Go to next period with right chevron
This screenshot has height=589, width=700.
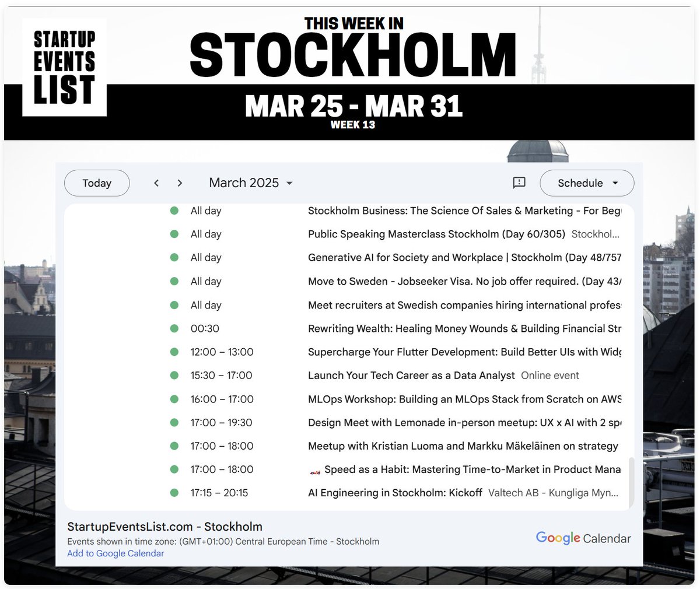[180, 183]
